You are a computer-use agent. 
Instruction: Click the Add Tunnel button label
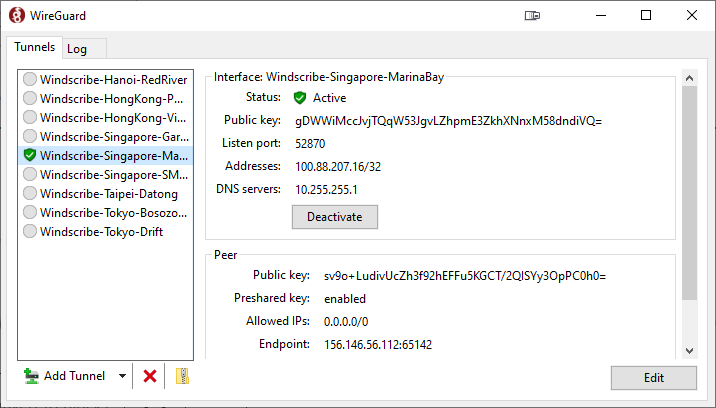click(x=74, y=376)
